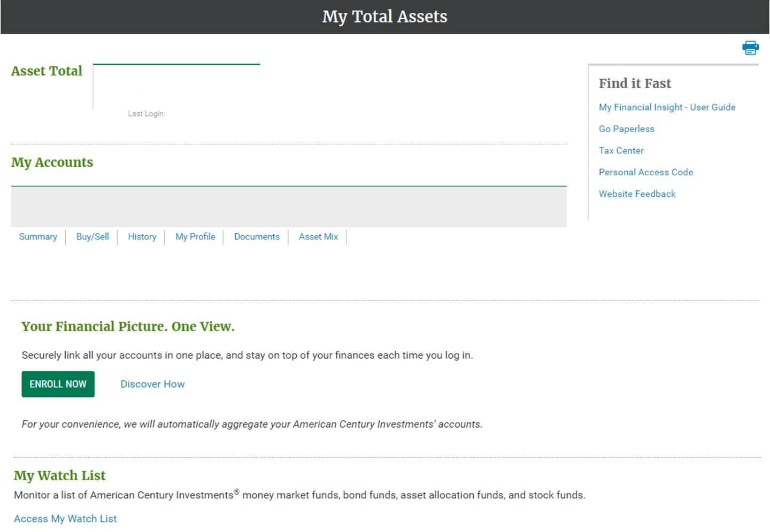Visit the Tax Center
Image resolution: width=770 pixels, height=532 pixels.
coord(621,150)
